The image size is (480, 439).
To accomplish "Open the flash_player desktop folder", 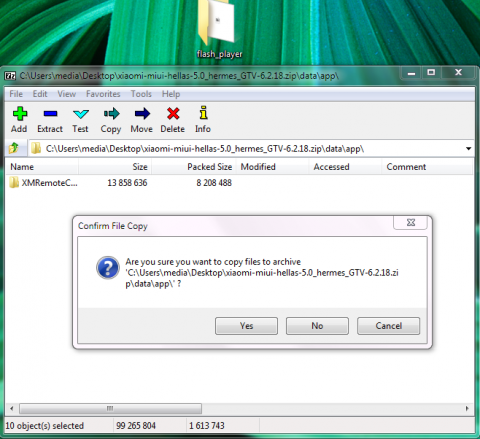I will (219, 29).
